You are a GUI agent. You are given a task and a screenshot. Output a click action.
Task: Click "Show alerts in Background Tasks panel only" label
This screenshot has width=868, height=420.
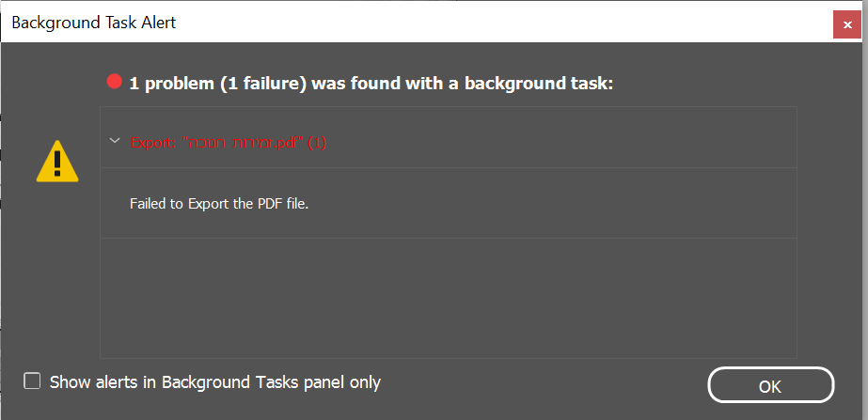pyautogui.click(x=214, y=382)
